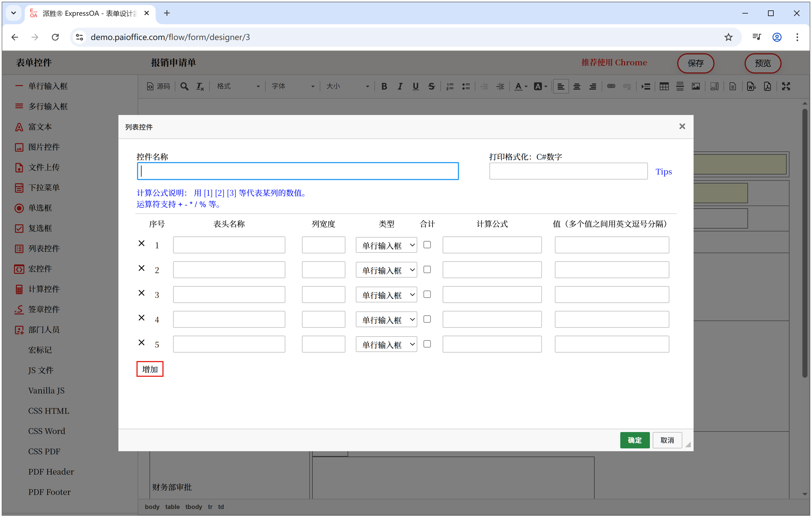The height and width of the screenshot is (518, 812).
Task: Click the find magnifier icon in toolbar
Action: (x=184, y=87)
